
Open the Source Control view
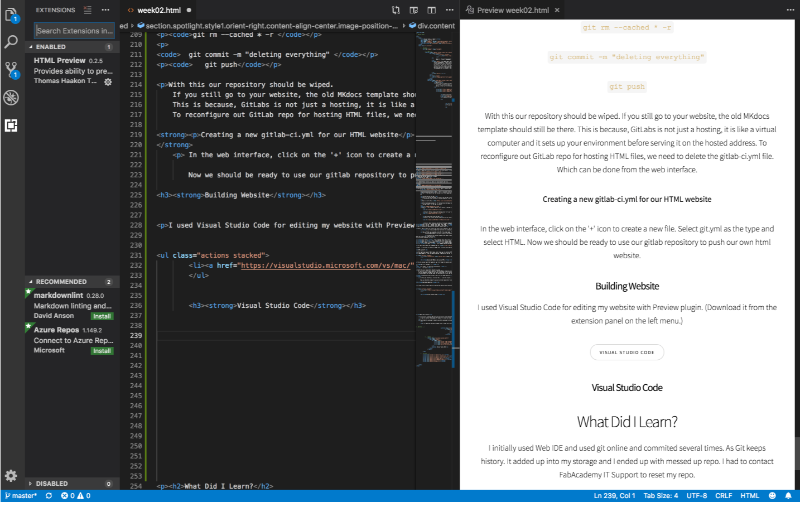[11, 70]
